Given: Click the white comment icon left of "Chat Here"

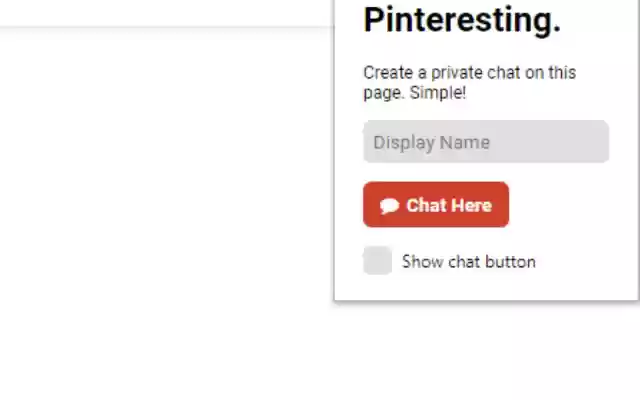Looking at the screenshot, I should 390,206.
